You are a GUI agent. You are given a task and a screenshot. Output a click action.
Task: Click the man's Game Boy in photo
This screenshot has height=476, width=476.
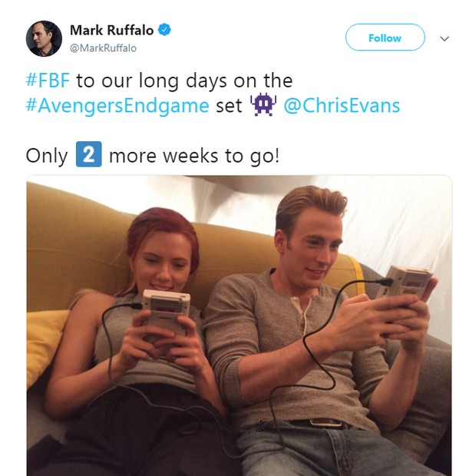405,284
